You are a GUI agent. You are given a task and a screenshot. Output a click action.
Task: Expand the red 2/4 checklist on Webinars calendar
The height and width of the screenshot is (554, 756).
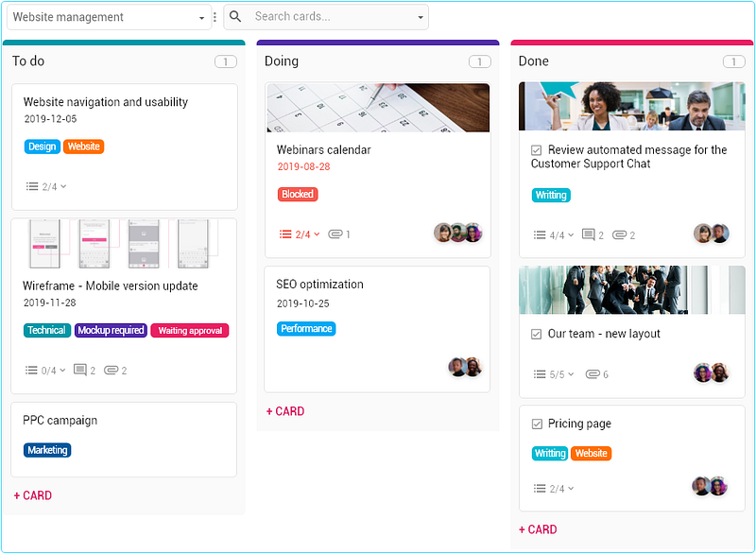pyautogui.click(x=300, y=234)
